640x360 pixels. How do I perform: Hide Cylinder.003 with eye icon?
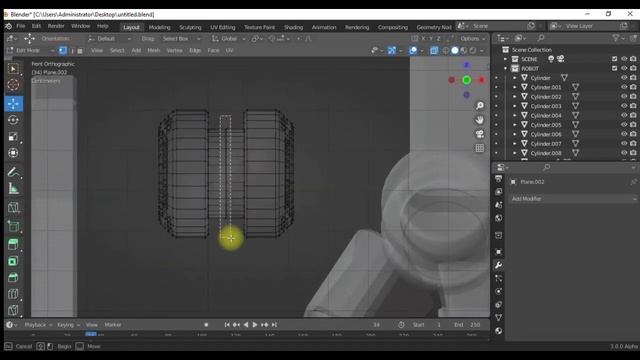click(x=624, y=106)
